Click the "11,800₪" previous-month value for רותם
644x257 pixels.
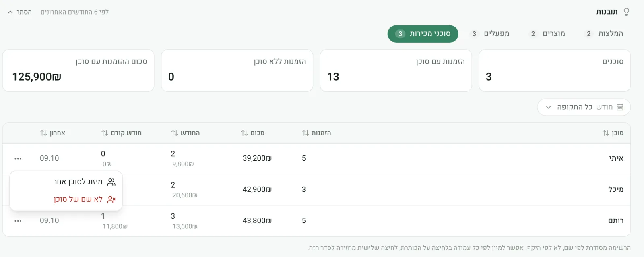click(x=115, y=226)
